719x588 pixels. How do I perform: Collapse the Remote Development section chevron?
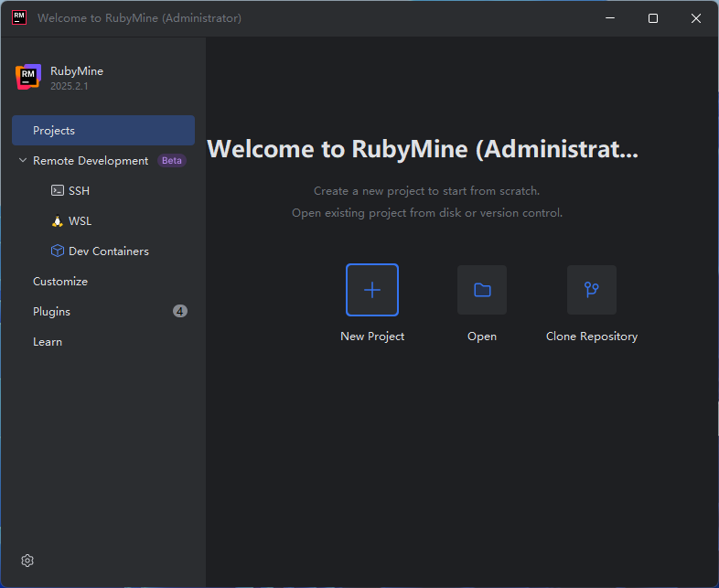[23, 160]
